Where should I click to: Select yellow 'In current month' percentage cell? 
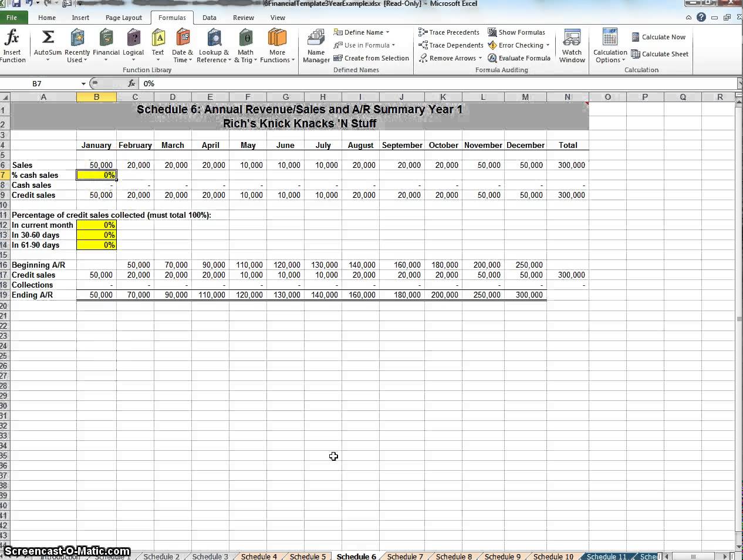click(x=96, y=225)
